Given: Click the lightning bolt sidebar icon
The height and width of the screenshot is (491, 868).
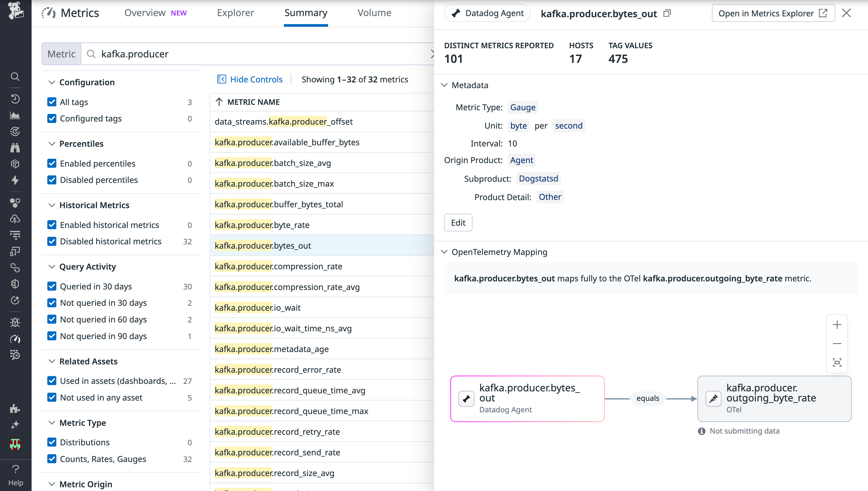Looking at the screenshot, I should [x=15, y=180].
